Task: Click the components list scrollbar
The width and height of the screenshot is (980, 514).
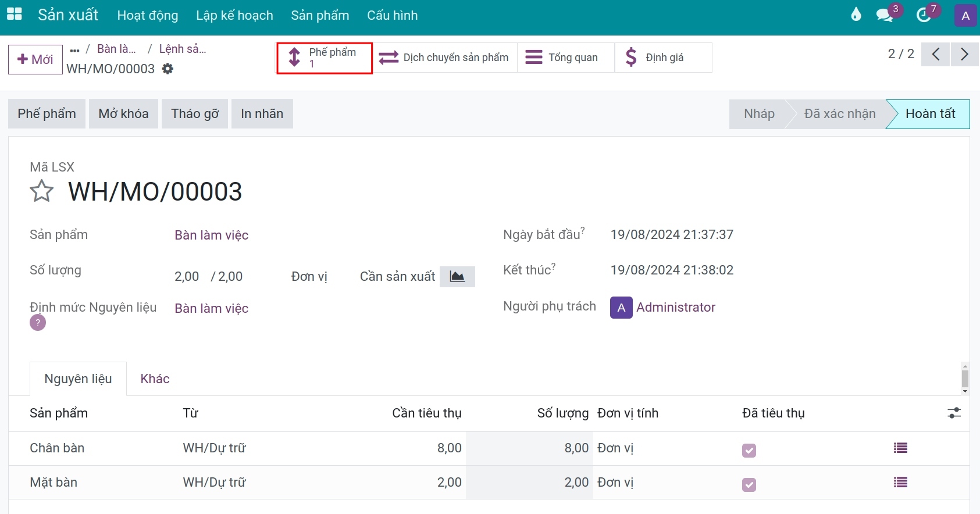Action: click(965, 379)
